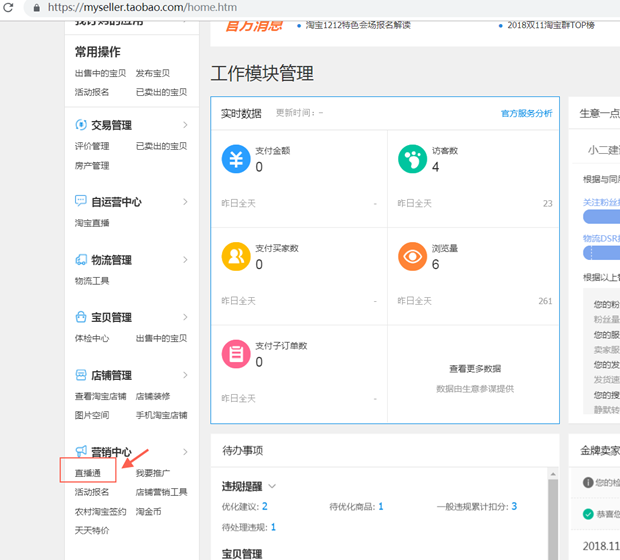Click the yellow 支付买家数 people icon
Image resolution: width=620 pixels, height=560 pixels.
(236, 256)
